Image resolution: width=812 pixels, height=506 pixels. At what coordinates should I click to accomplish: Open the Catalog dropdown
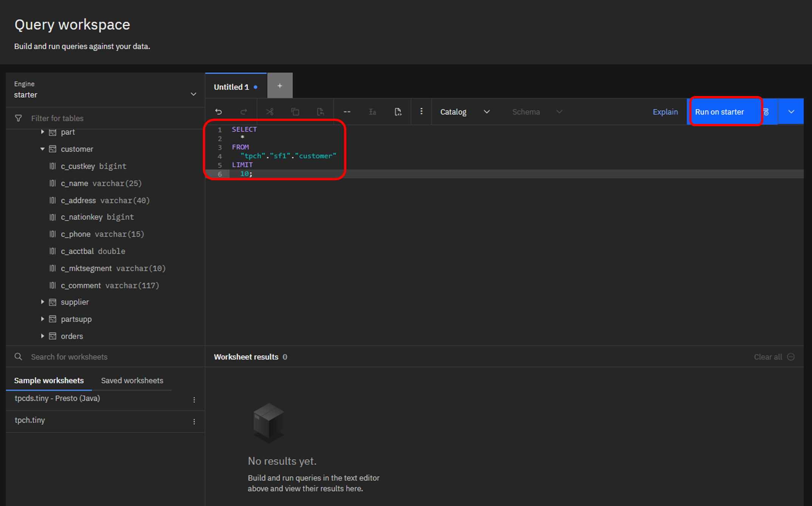[465, 112]
